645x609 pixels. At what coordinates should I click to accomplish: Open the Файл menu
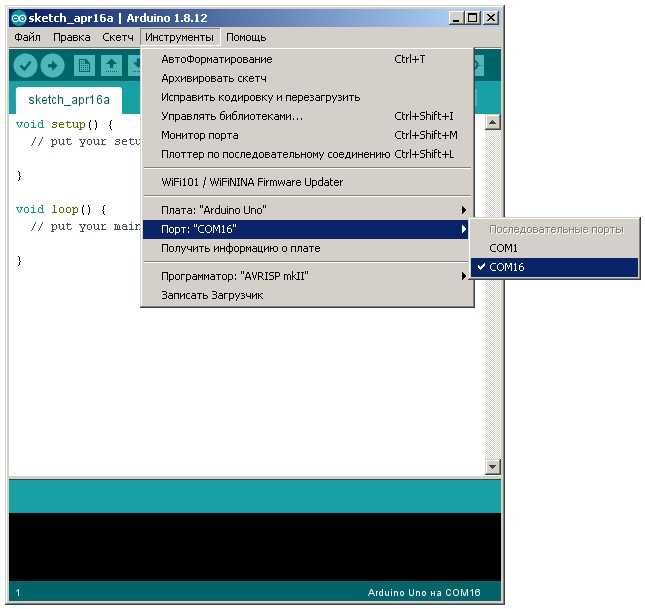(x=28, y=37)
